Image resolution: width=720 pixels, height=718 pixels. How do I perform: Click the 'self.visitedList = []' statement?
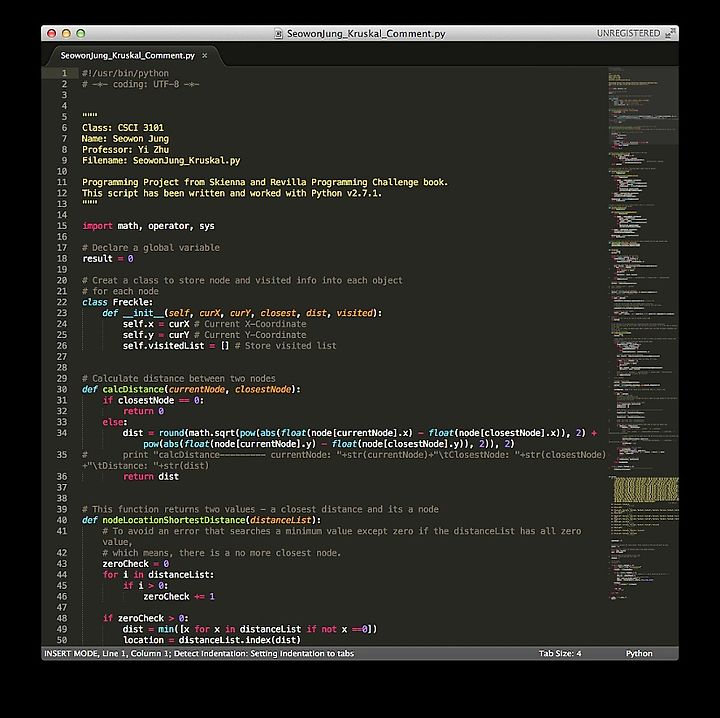point(175,346)
